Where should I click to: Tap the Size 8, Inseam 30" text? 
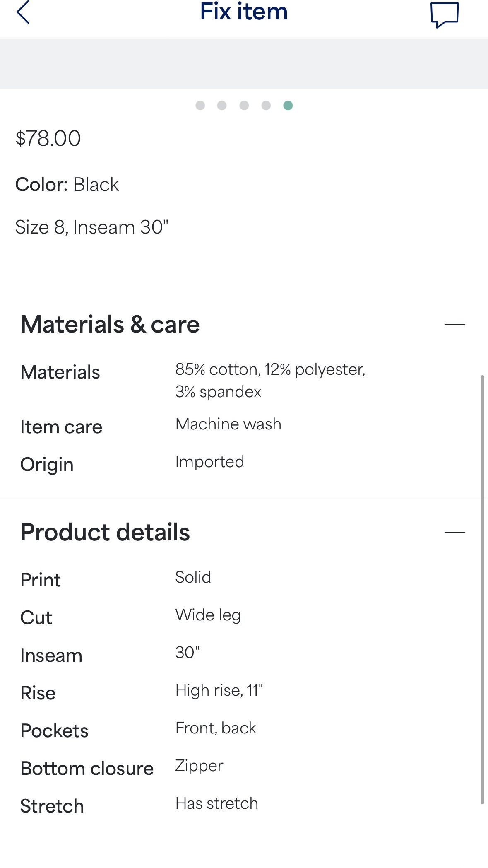click(92, 227)
